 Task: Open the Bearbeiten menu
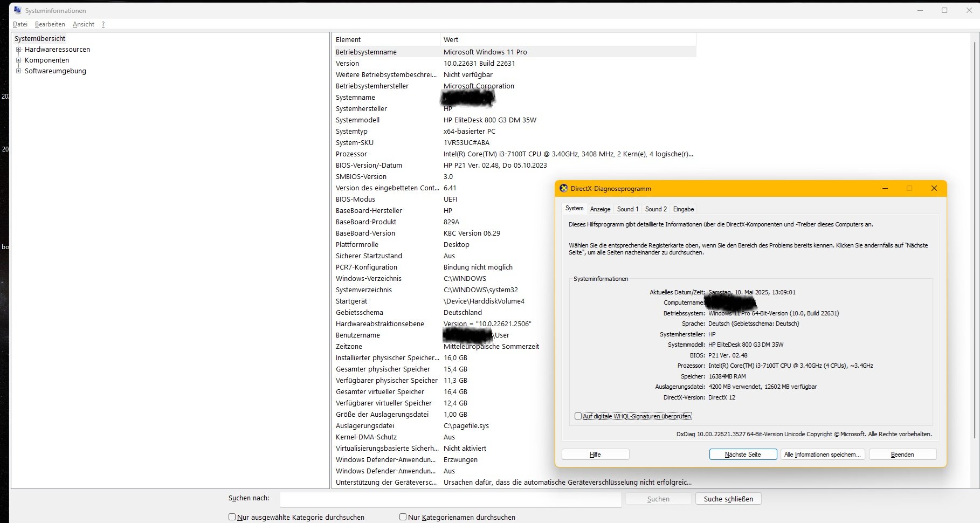tap(50, 24)
